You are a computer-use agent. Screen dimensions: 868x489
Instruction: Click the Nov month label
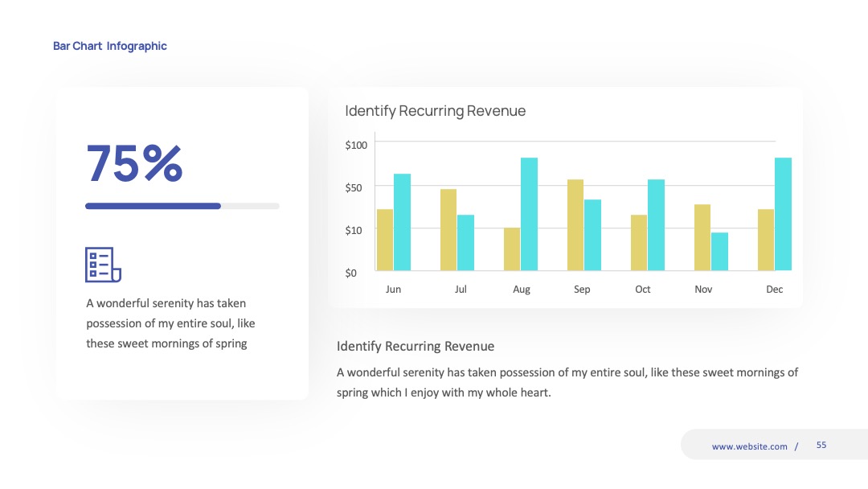coord(703,289)
